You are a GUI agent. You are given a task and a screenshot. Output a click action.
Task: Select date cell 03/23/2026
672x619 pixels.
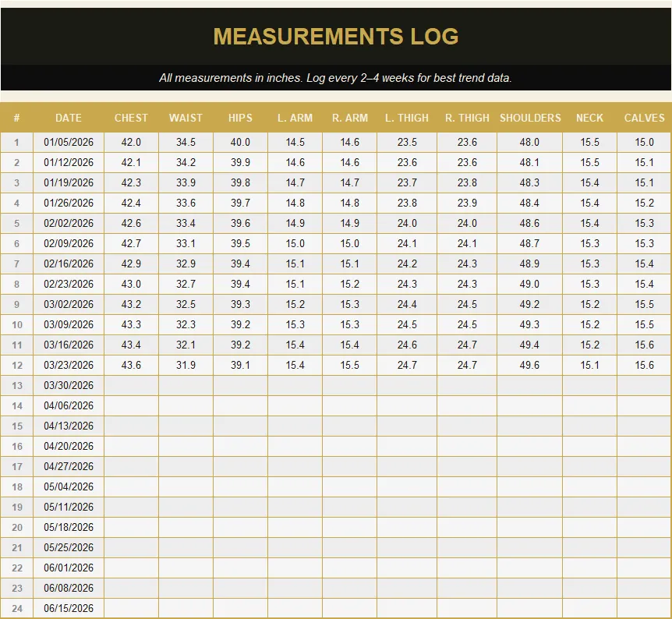tap(69, 365)
